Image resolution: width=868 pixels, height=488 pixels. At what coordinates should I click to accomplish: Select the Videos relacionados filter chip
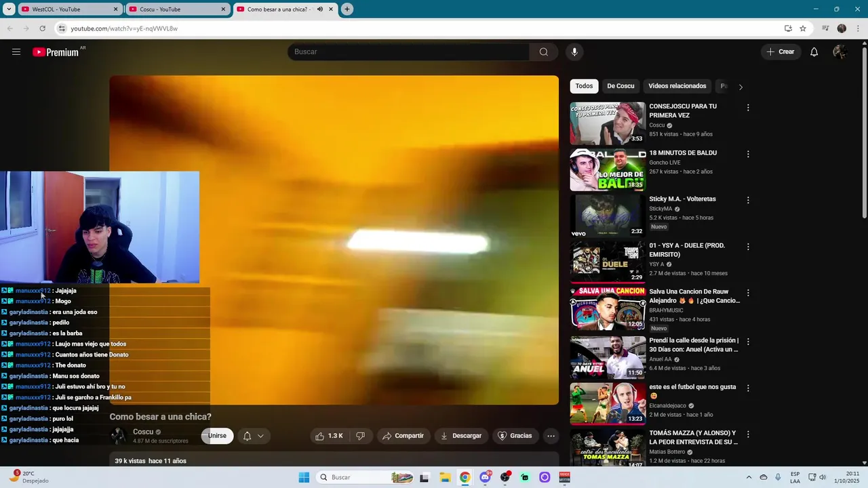677,86
